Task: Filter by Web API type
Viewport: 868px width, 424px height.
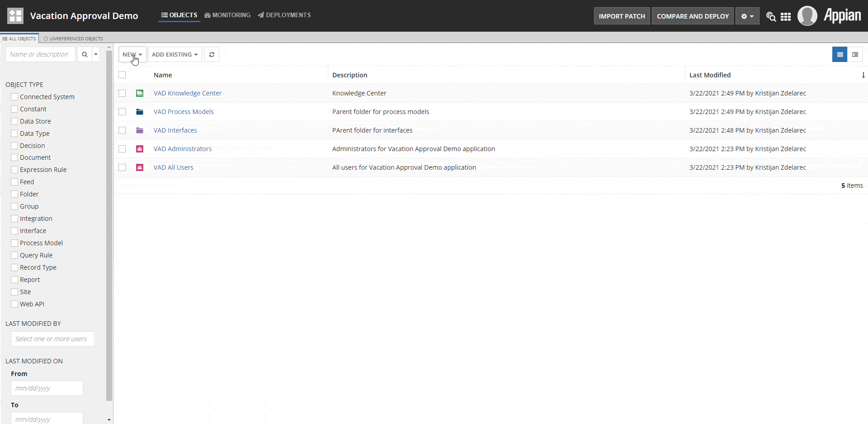Action: coord(14,304)
